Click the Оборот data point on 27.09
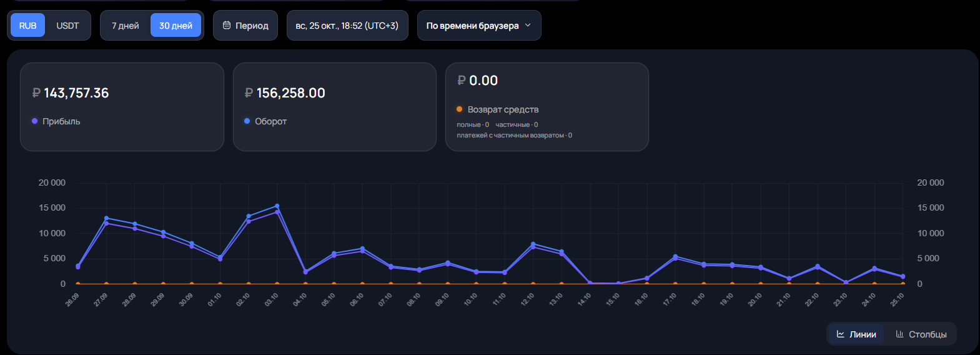Image resolution: width=980 pixels, height=355 pixels. (106, 218)
